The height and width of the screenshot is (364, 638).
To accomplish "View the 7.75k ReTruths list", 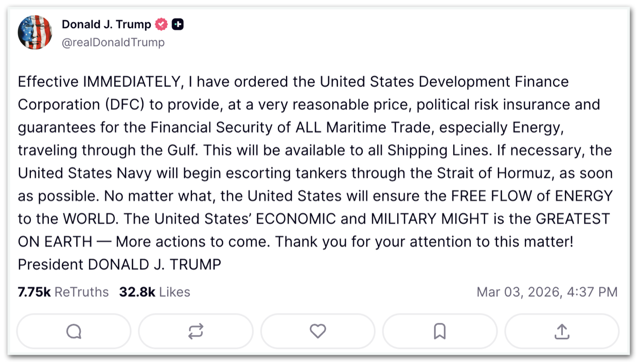I will tap(63, 292).
